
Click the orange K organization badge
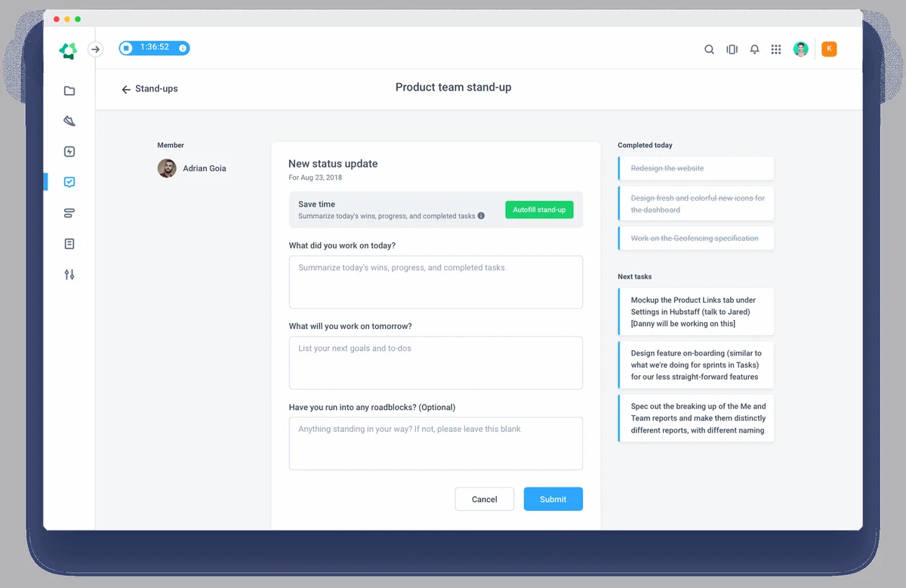(829, 49)
